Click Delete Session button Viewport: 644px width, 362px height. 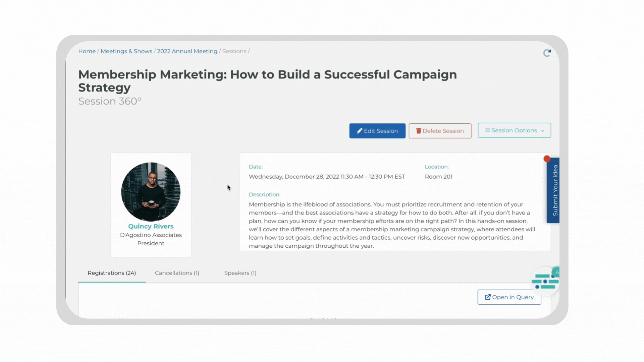point(440,131)
